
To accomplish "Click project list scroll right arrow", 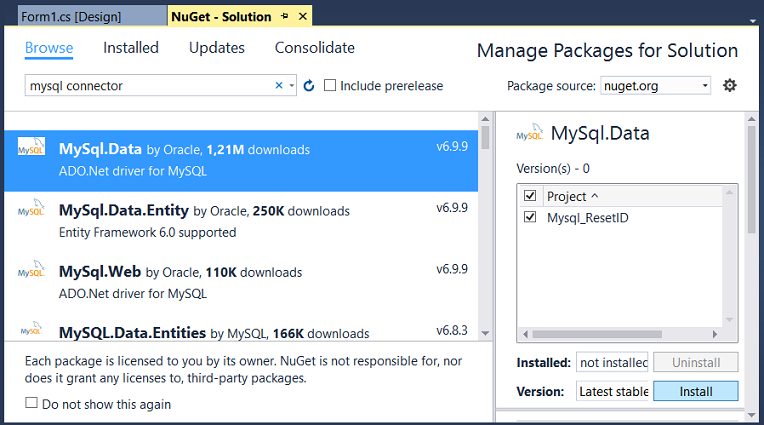I will 715,334.
